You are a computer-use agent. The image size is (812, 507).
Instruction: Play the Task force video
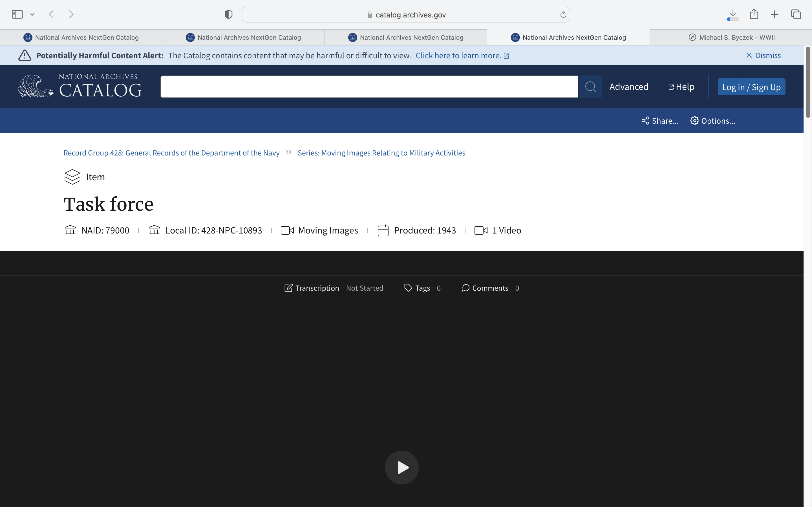click(402, 467)
